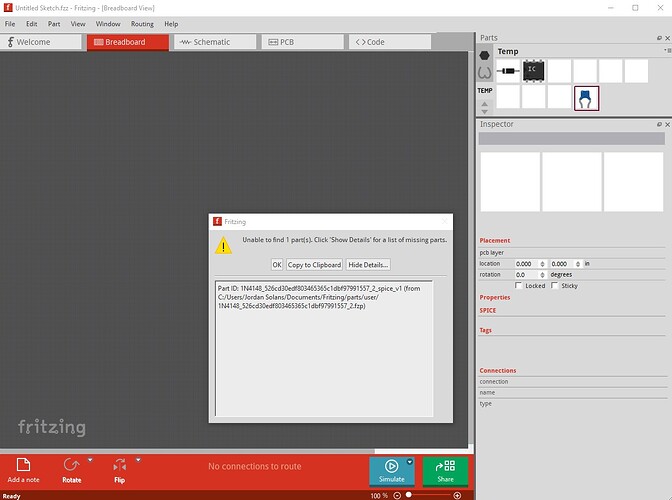Select the Arduino-style parts bin icon

(x=484, y=73)
